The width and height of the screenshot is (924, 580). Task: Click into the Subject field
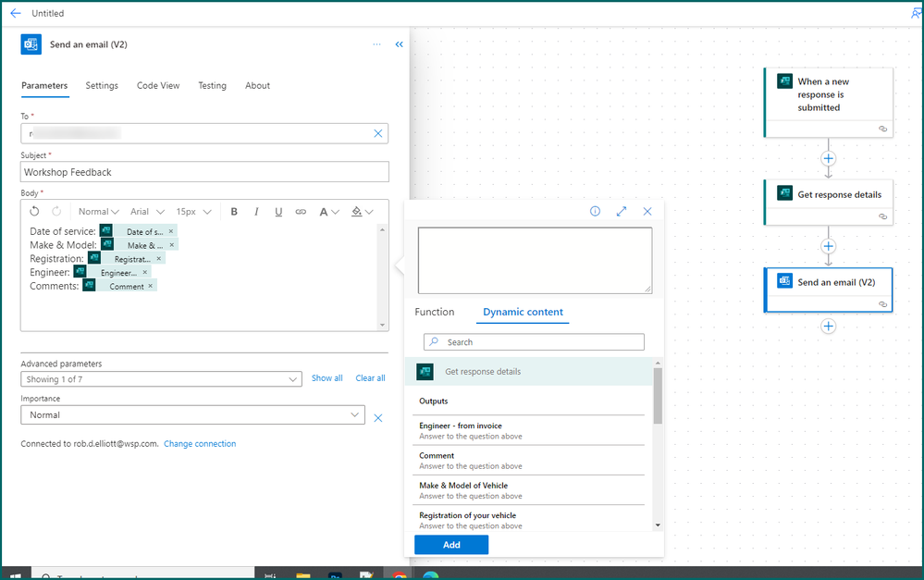coord(204,172)
